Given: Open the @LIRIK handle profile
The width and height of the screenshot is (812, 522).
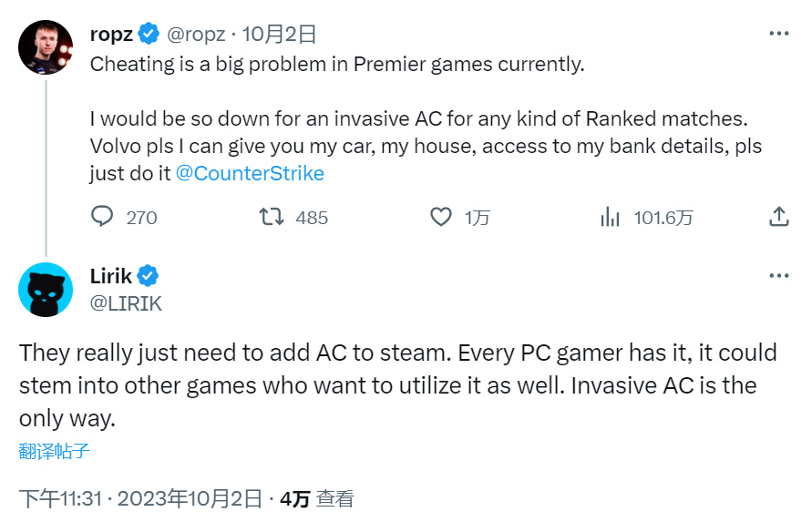Looking at the screenshot, I should 126,304.
